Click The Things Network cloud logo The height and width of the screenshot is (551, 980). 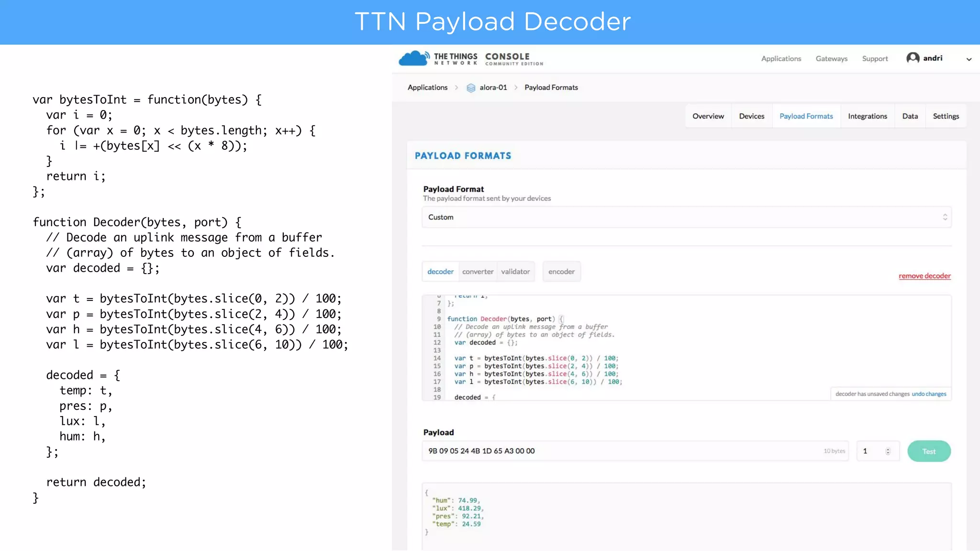point(413,58)
